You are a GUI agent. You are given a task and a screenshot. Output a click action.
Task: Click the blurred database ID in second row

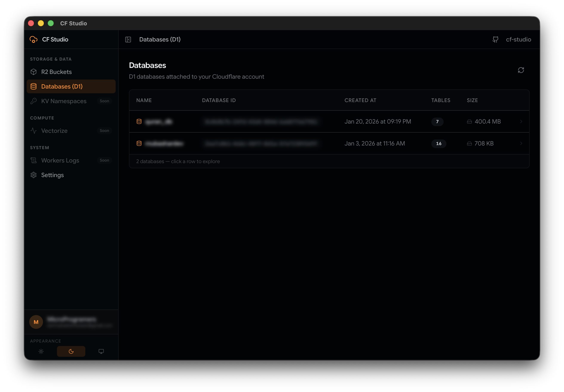point(261,144)
